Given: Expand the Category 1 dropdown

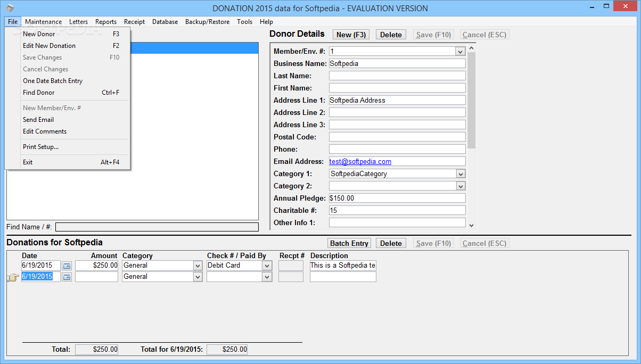Looking at the screenshot, I should 461,173.
